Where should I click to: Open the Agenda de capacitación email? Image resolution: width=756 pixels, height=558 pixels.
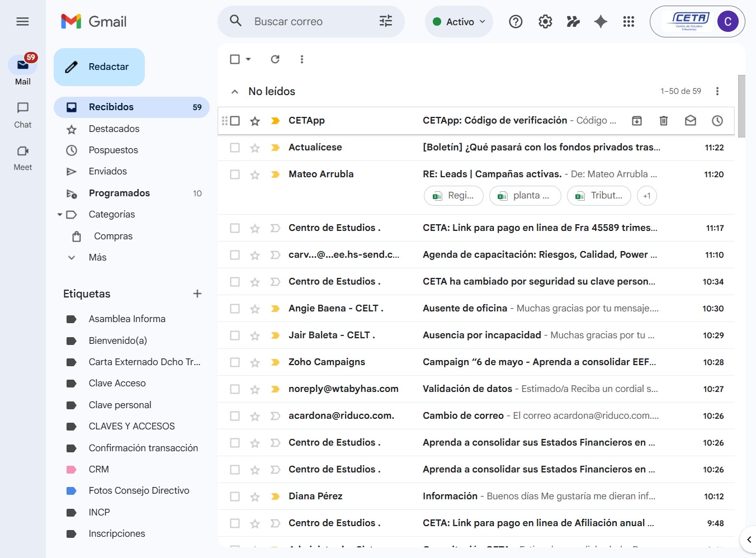(476, 255)
